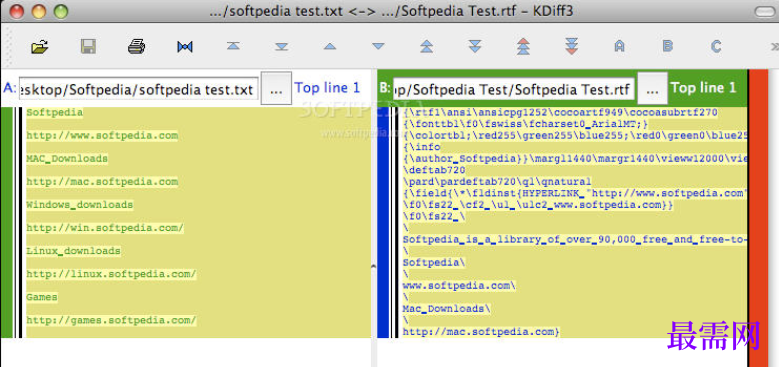The image size is (779, 367).
Task: Click 'http://games.softpedia.com/' line
Action: click(112, 320)
